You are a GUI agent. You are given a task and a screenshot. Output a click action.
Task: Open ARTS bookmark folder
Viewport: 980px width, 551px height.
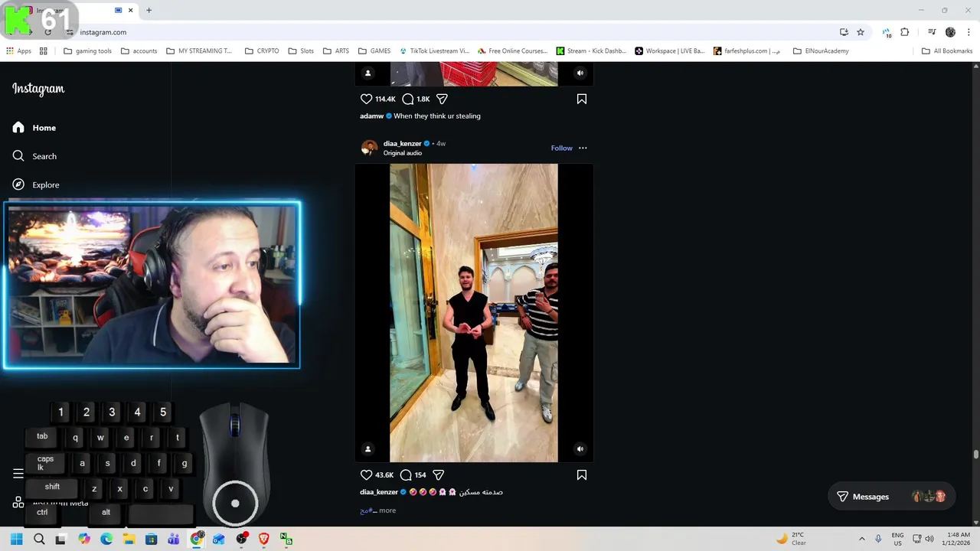pyautogui.click(x=336, y=51)
